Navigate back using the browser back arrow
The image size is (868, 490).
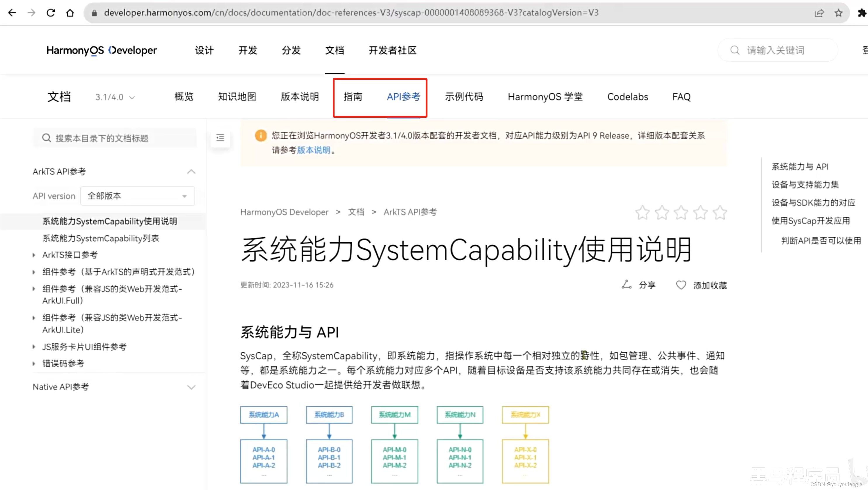point(12,13)
